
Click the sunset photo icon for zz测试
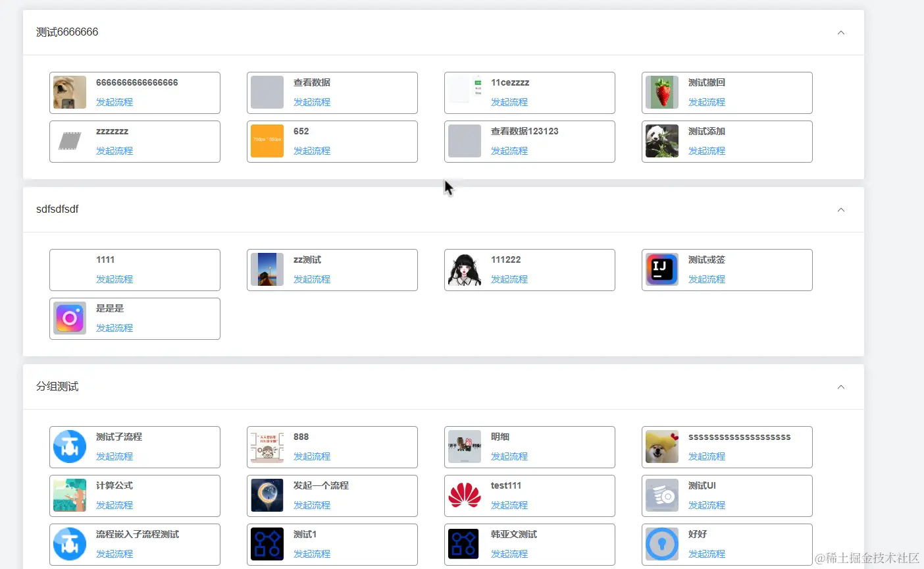pyautogui.click(x=267, y=269)
